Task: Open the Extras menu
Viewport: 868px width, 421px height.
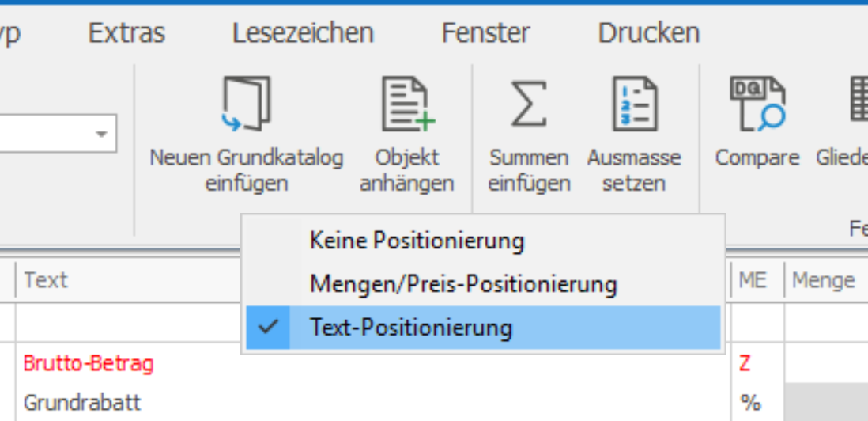Action: [x=126, y=32]
